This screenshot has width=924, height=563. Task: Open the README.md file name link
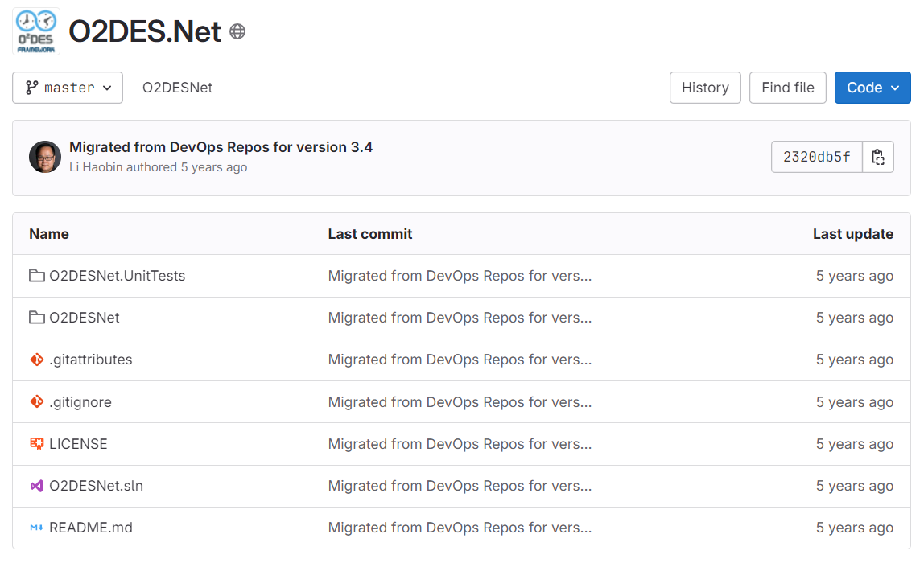click(91, 528)
